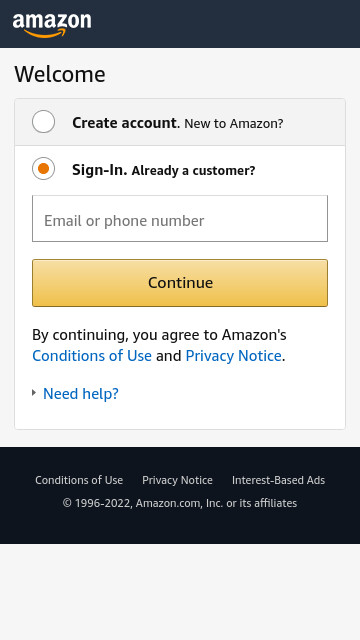The height and width of the screenshot is (640, 360).
Task: Click the 1996-2022 Amazon.com copyright text
Action: [x=180, y=503]
